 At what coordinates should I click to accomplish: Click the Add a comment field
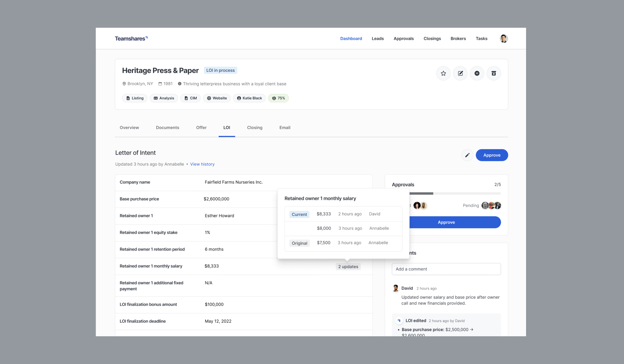click(x=446, y=269)
